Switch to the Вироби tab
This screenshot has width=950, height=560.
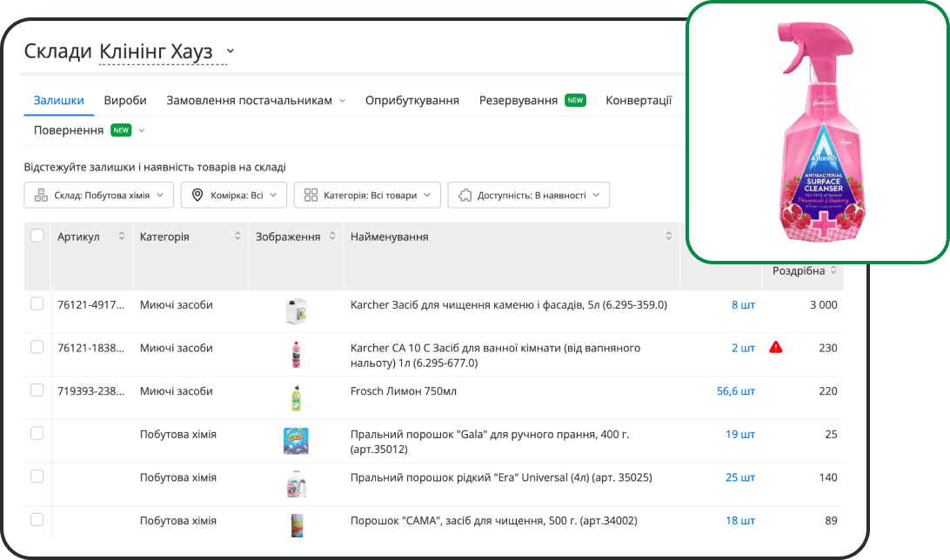125,101
